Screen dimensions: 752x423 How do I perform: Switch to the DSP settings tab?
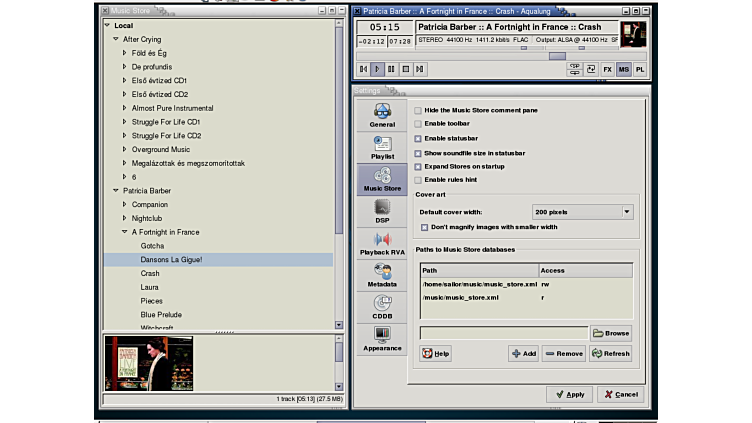[x=382, y=211]
